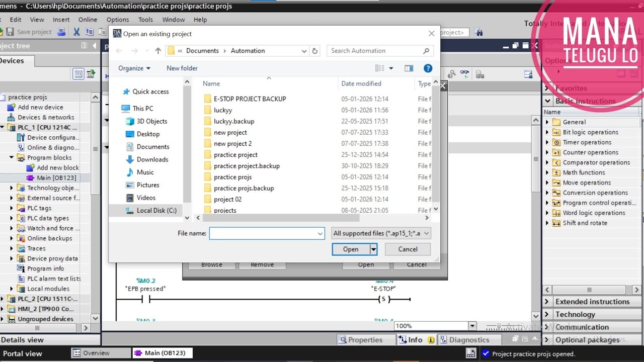Click the Save project floppy disk icon
Image resolution: width=644 pixels, height=362 pixels.
[x=10, y=32]
